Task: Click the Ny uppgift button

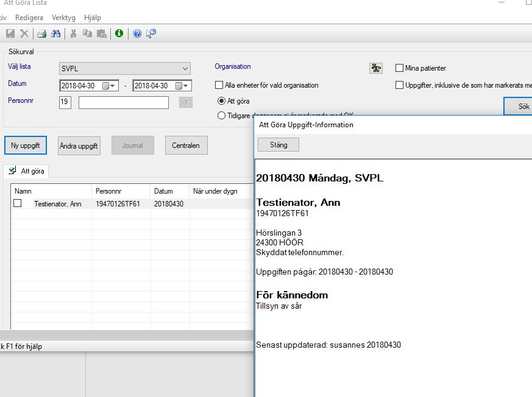Action: click(x=26, y=146)
